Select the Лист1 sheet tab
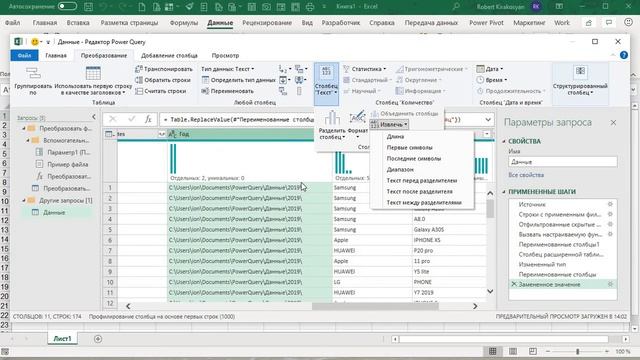The image size is (640, 360). (x=62, y=339)
